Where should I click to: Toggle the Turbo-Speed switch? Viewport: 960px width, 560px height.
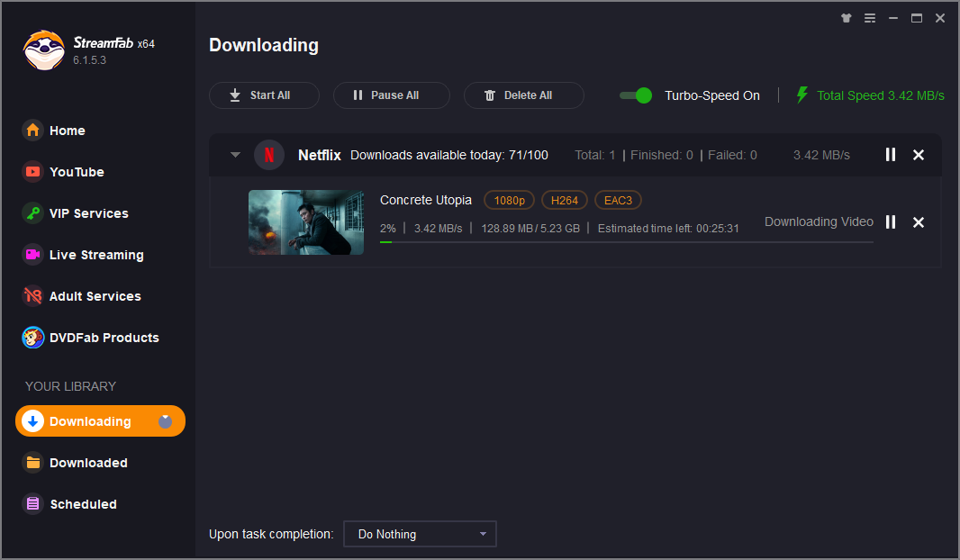pos(636,95)
